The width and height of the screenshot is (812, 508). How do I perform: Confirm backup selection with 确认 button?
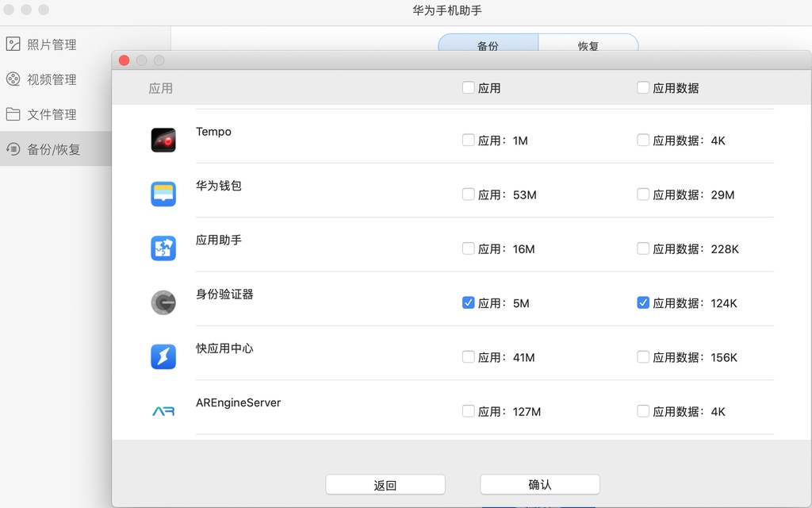coord(539,484)
